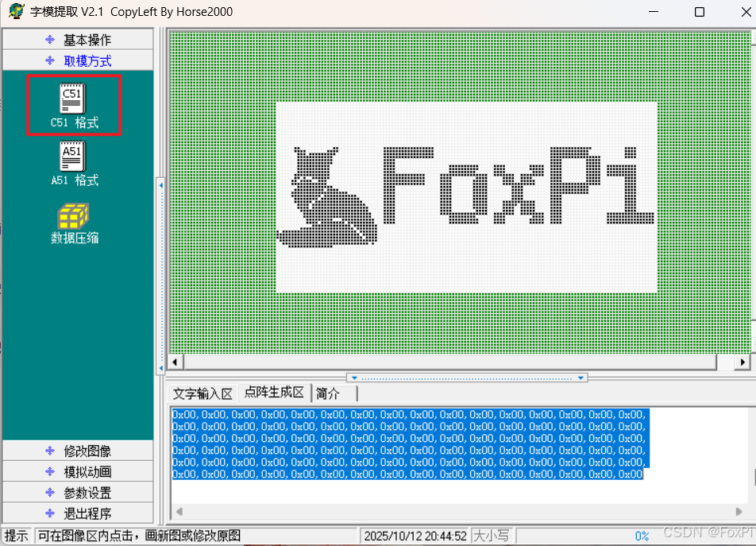Click 退出程序 to exit
This screenshot has height=546, width=756.
tap(78, 513)
